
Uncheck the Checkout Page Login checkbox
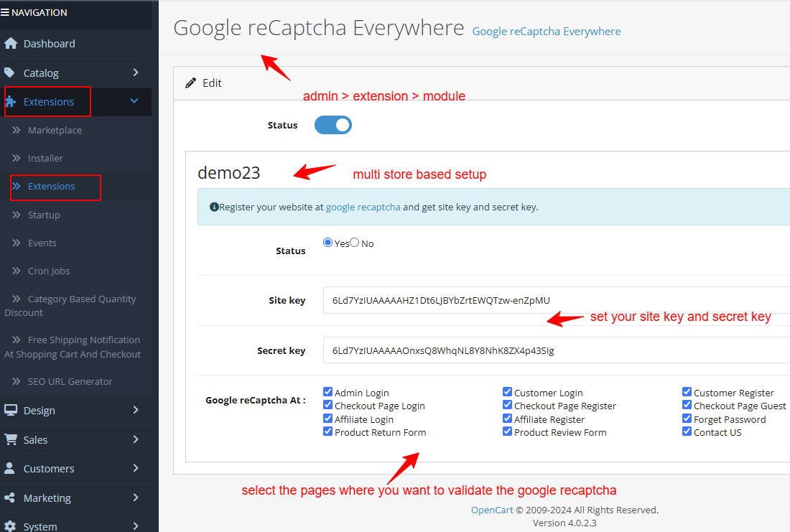click(328, 405)
